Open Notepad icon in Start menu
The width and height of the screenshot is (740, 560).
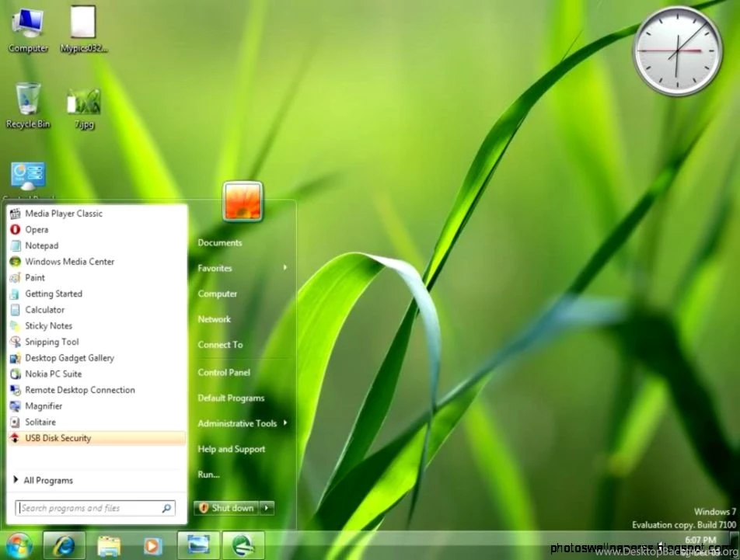(15, 245)
